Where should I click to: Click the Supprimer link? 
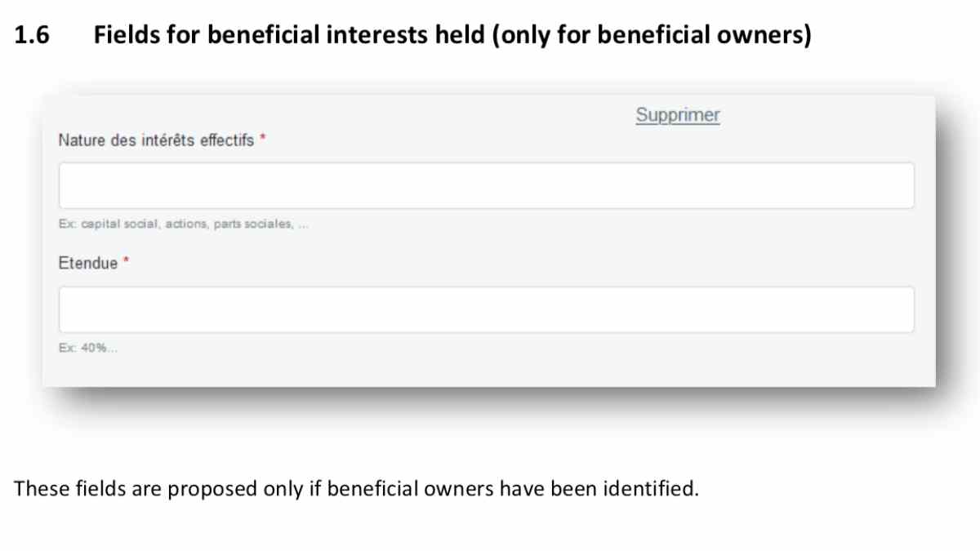pyautogui.click(x=678, y=115)
